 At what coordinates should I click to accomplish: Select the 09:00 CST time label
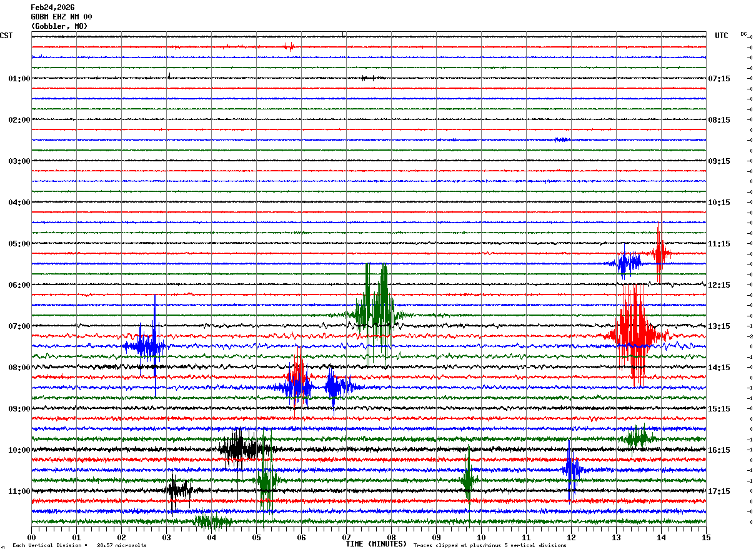(x=19, y=409)
